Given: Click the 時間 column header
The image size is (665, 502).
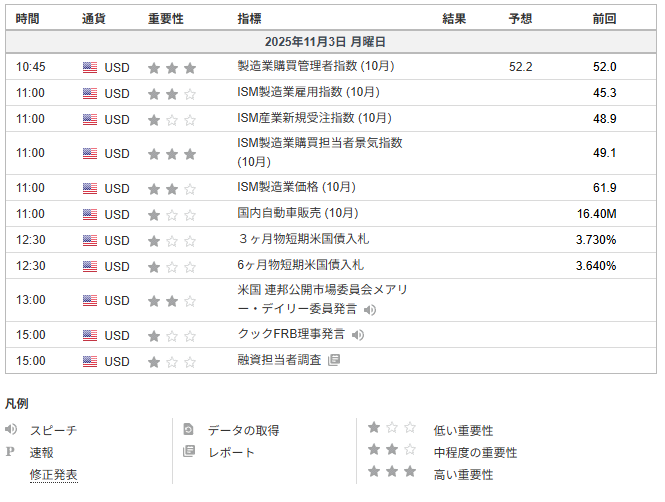Looking at the screenshot, I should 29,18.
